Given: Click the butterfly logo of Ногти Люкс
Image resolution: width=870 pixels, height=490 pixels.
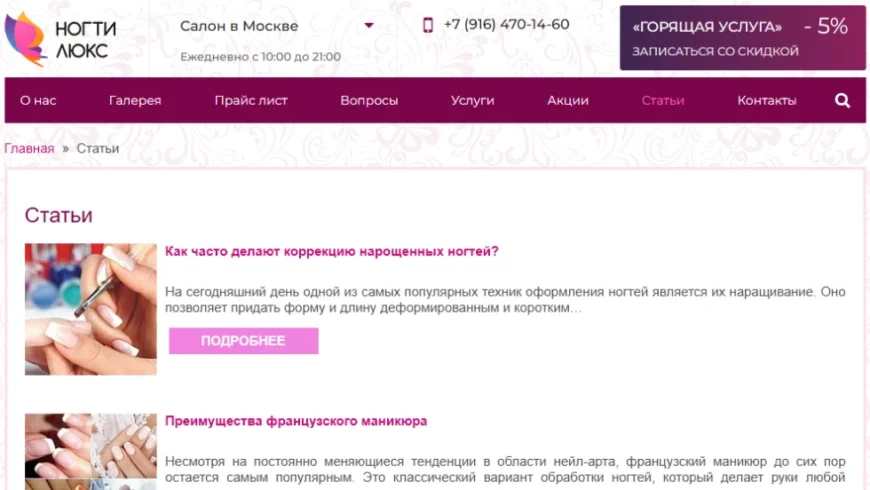Looking at the screenshot, I should [26, 39].
